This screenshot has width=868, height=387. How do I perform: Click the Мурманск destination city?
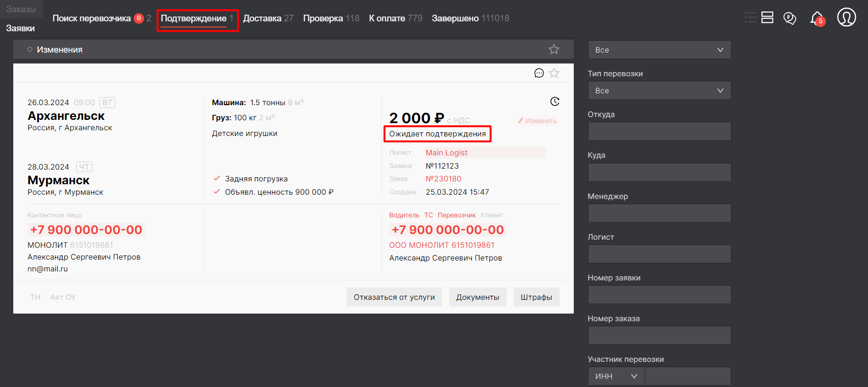pos(58,180)
